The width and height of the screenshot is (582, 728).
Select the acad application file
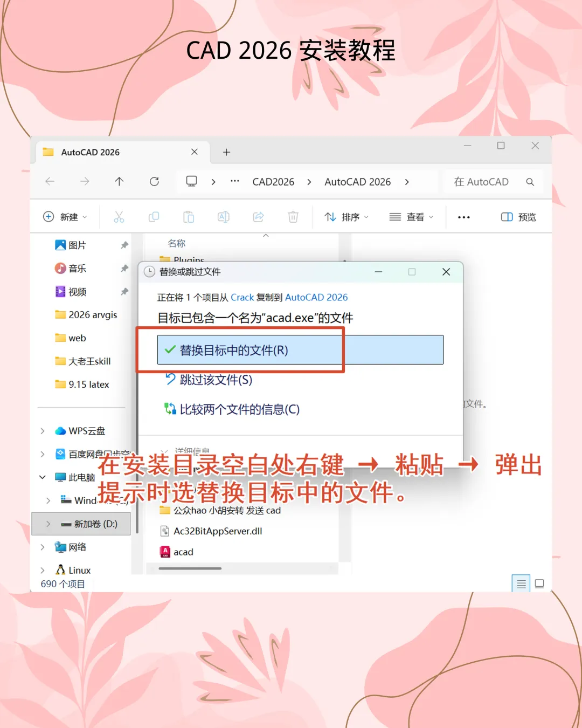point(177,552)
